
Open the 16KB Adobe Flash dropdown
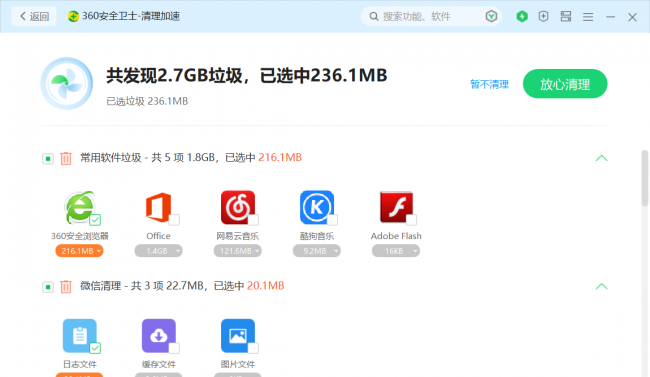coord(396,251)
